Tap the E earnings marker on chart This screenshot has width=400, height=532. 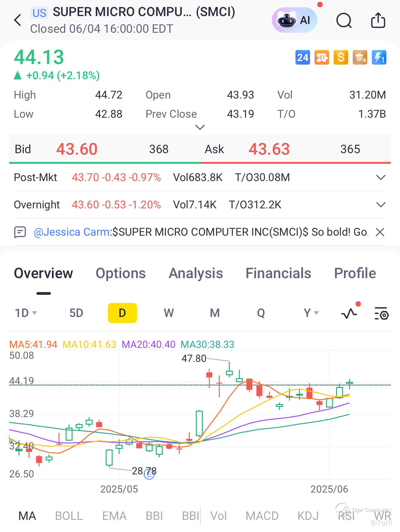click(x=149, y=474)
